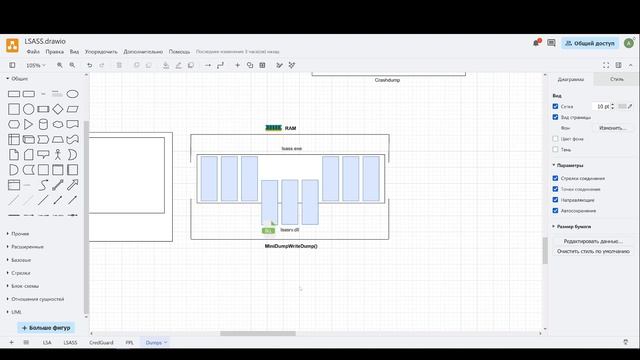The image size is (640, 360).
Task: Open the 105% zoom dropdown
Action: click(x=36, y=65)
